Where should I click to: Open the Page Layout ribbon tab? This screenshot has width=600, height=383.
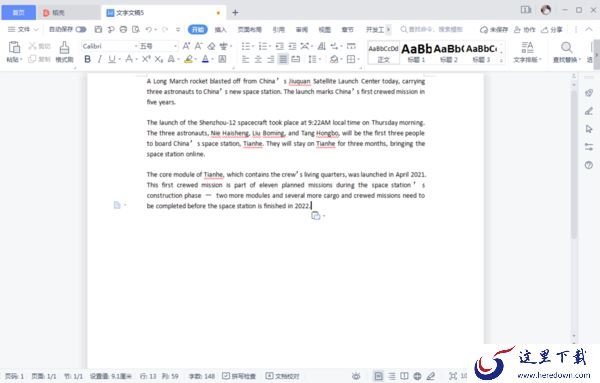pyautogui.click(x=249, y=29)
